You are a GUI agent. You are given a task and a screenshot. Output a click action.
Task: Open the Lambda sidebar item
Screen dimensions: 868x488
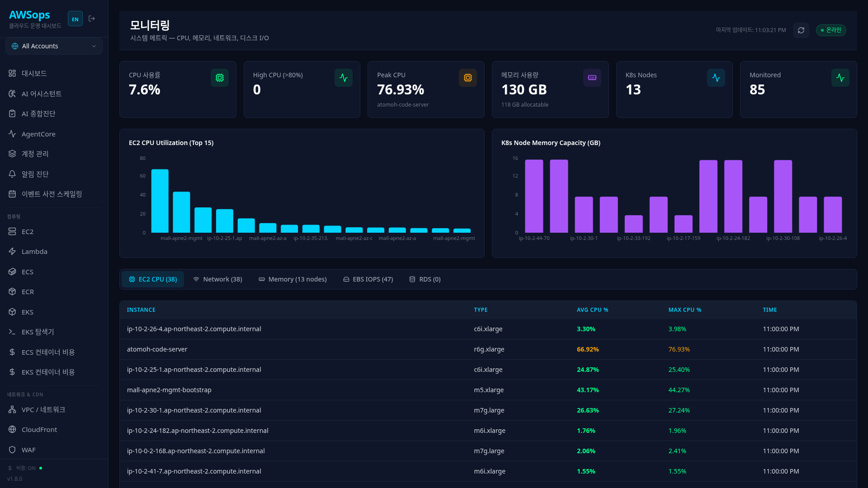(x=54, y=252)
